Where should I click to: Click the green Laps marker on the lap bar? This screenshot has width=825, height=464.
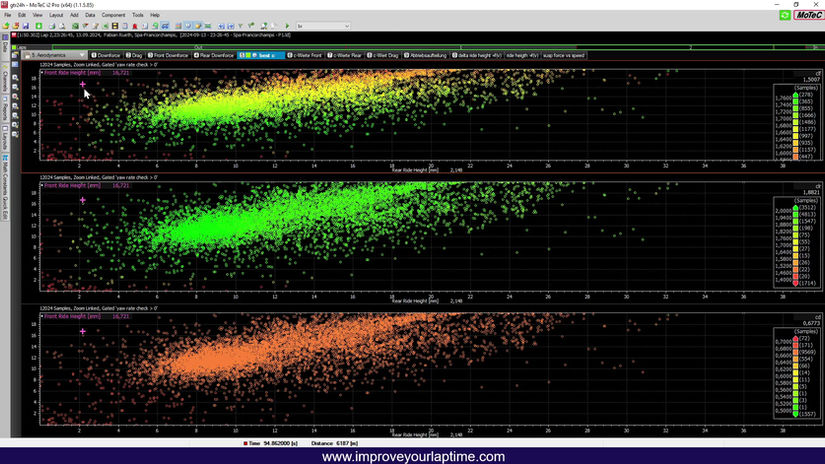pos(14,47)
